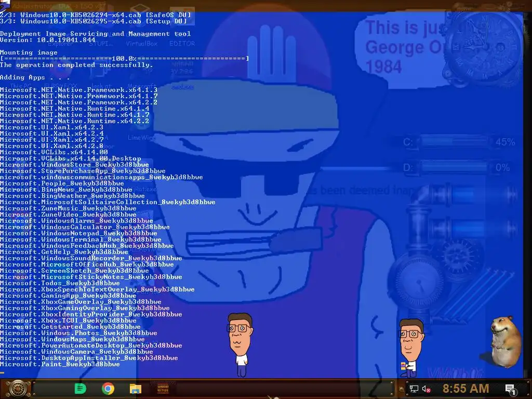Click Microsoft.MicrosoftSolitaireCollection line
This screenshot has height=399, width=532.
pos(108,202)
